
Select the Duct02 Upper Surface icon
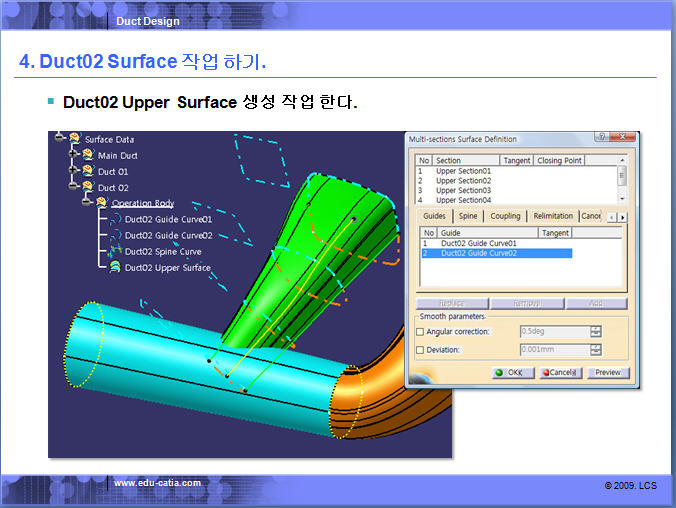point(115,267)
